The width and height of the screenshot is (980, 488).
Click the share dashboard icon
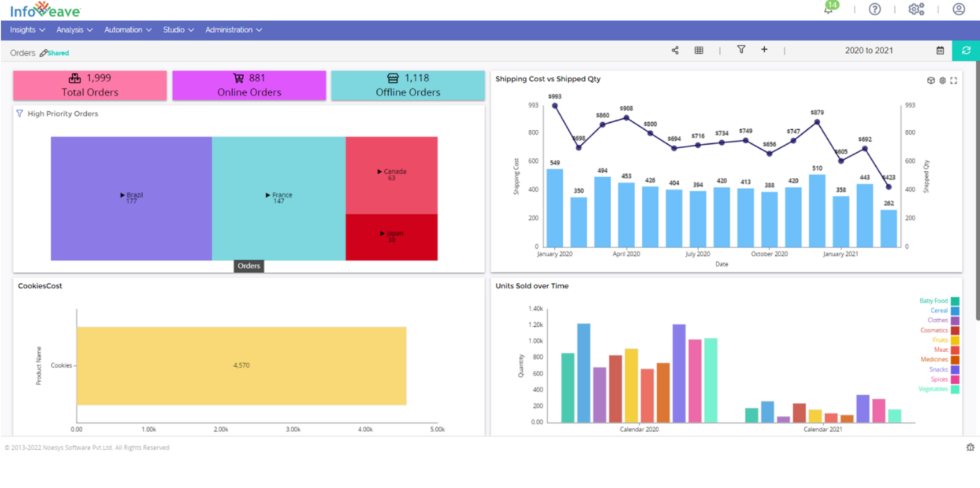coord(675,50)
